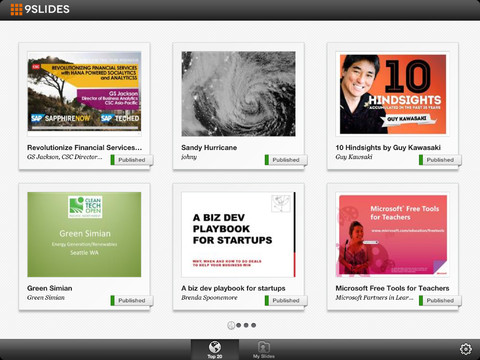480x360 pixels.
Task: Go to the fourth page indicator dot
Action: [254, 325]
